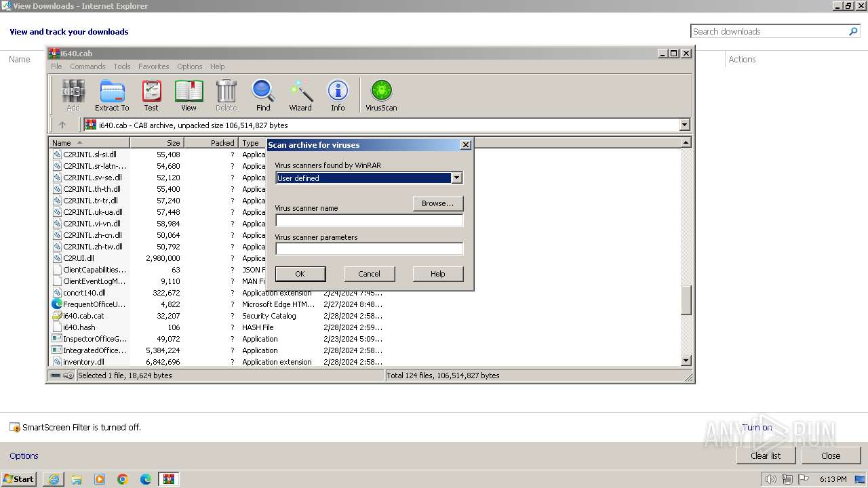
Task: Click the Test archive icon
Action: coord(151,95)
